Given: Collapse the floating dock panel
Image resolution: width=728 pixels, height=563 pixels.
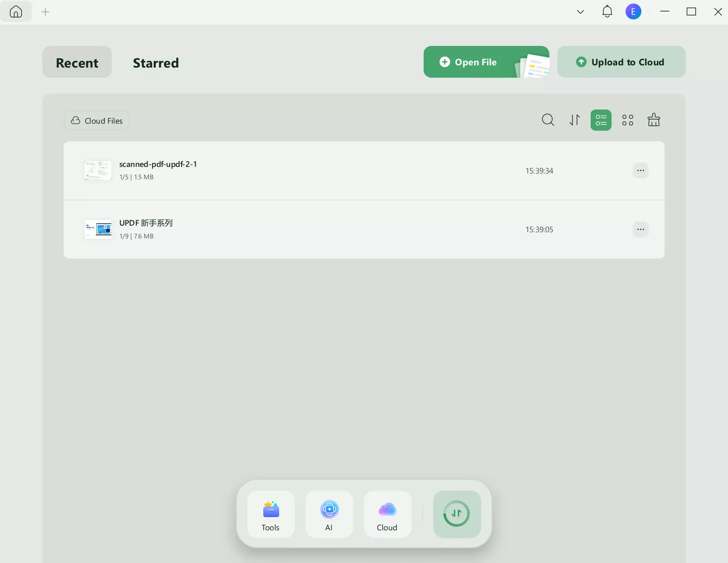Looking at the screenshot, I should 456,514.
